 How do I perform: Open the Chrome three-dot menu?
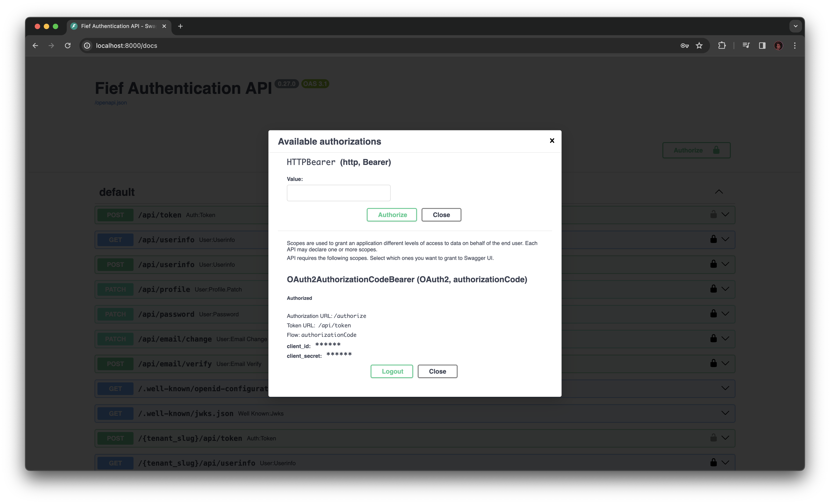pos(795,46)
